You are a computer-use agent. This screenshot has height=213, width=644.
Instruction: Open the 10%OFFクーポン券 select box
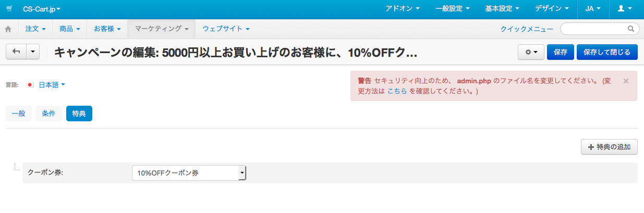tap(189, 173)
